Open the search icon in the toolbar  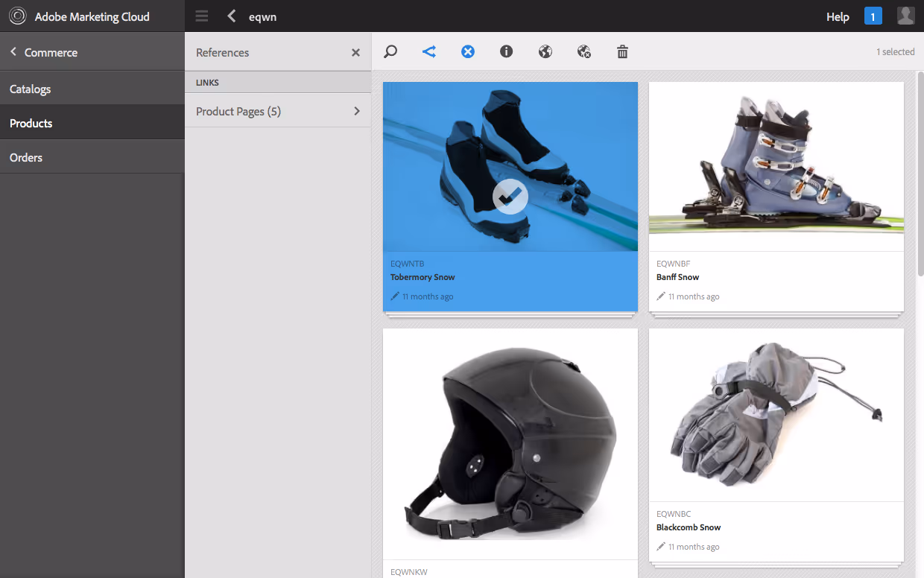[390, 51]
